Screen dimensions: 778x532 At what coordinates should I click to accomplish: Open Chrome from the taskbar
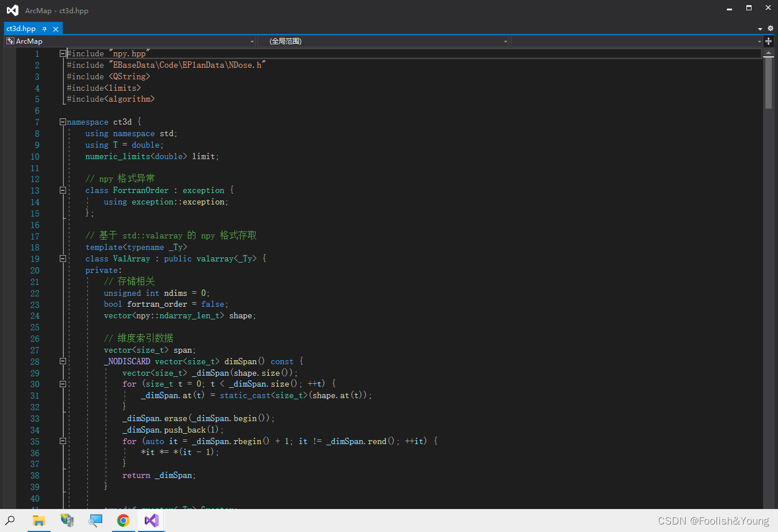pyautogui.click(x=123, y=521)
